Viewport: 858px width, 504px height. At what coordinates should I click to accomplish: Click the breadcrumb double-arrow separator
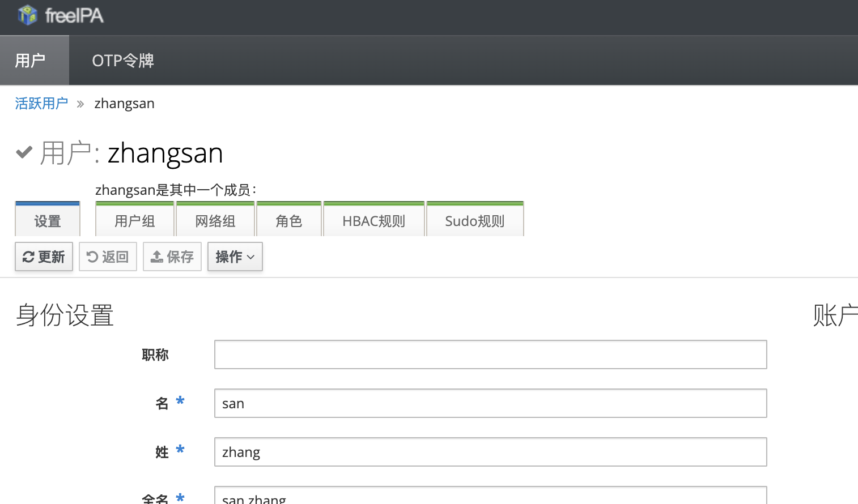pyautogui.click(x=80, y=104)
